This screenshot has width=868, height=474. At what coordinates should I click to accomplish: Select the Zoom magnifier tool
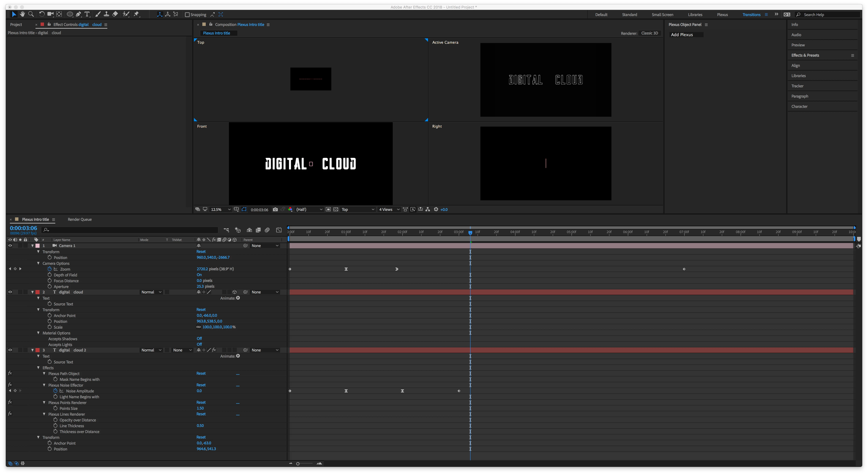(x=31, y=14)
